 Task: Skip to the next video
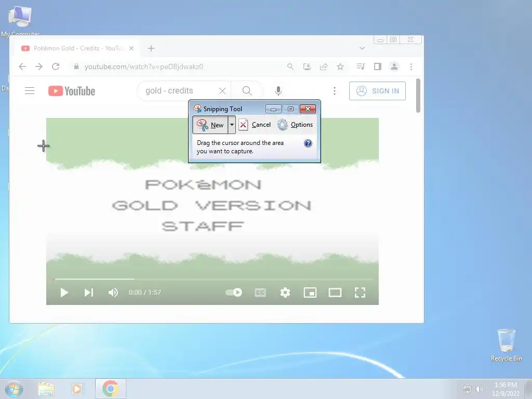click(89, 292)
